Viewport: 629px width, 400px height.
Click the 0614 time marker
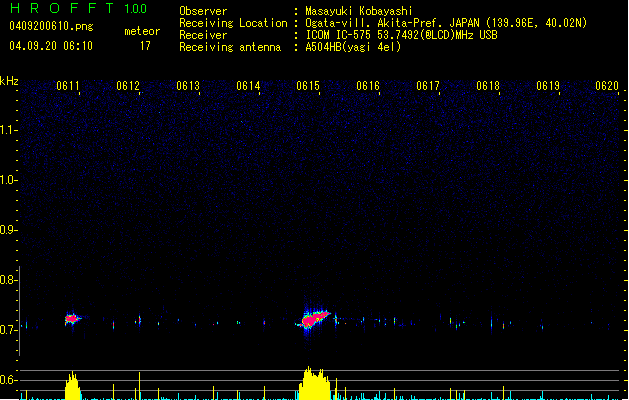pyautogui.click(x=248, y=86)
